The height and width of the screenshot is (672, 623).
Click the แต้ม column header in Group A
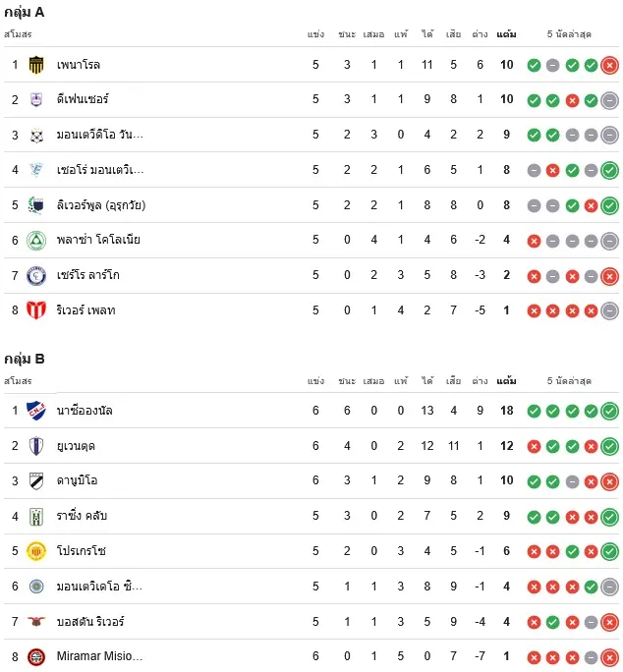pyautogui.click(x=506, y=34)
